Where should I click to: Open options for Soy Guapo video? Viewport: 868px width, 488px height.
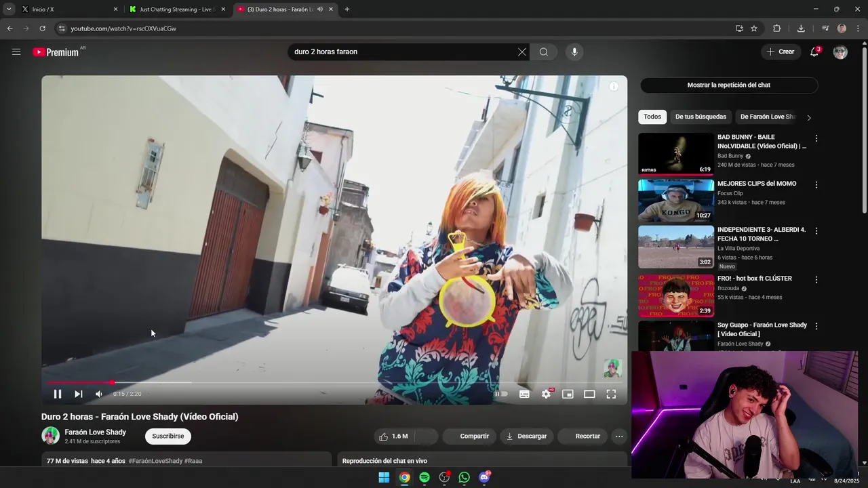point(816,326)
